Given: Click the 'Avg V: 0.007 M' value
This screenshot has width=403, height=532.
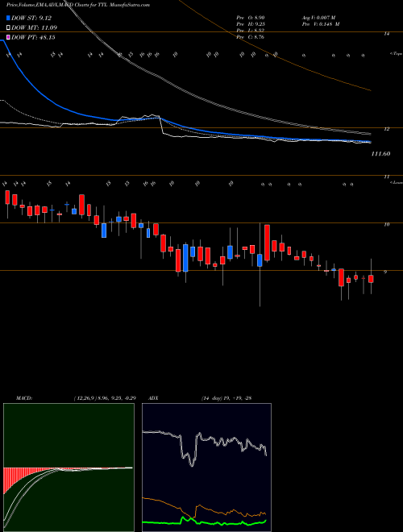Looking at the screenshot, I should click(320, 18).
